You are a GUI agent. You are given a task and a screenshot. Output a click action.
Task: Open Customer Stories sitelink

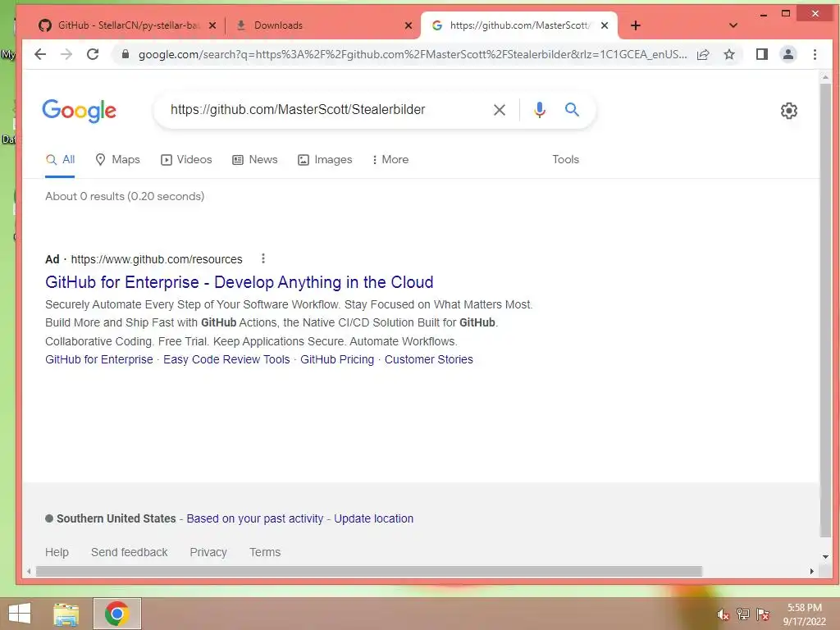pyautogui.click(x=428, y=359)
